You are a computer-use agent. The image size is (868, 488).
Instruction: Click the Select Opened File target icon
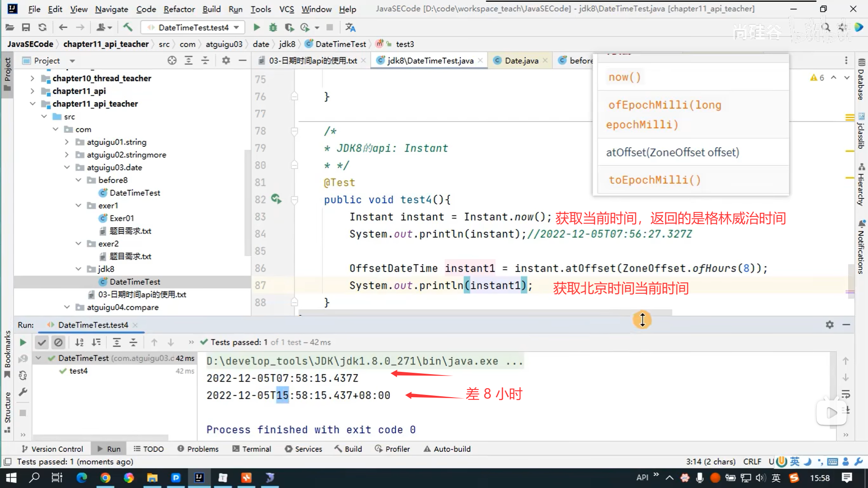pyautogui.click(x=172, y=61)
